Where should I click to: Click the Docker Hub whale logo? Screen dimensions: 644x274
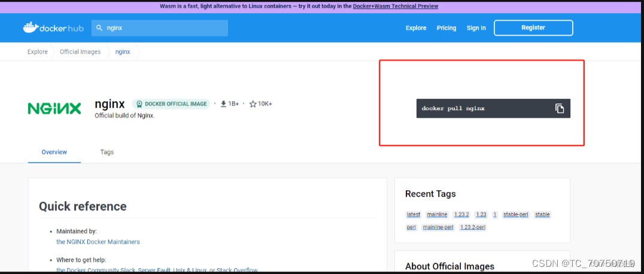tap(53, 28)
